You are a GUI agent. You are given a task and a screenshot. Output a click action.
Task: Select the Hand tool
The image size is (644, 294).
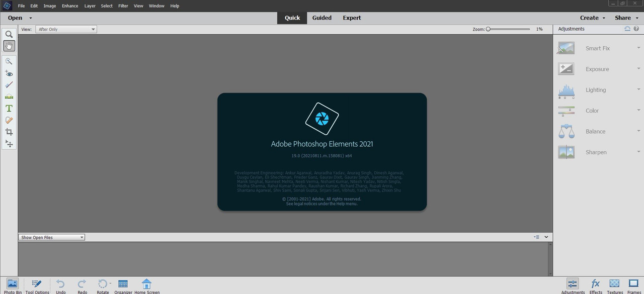point(9,46)
